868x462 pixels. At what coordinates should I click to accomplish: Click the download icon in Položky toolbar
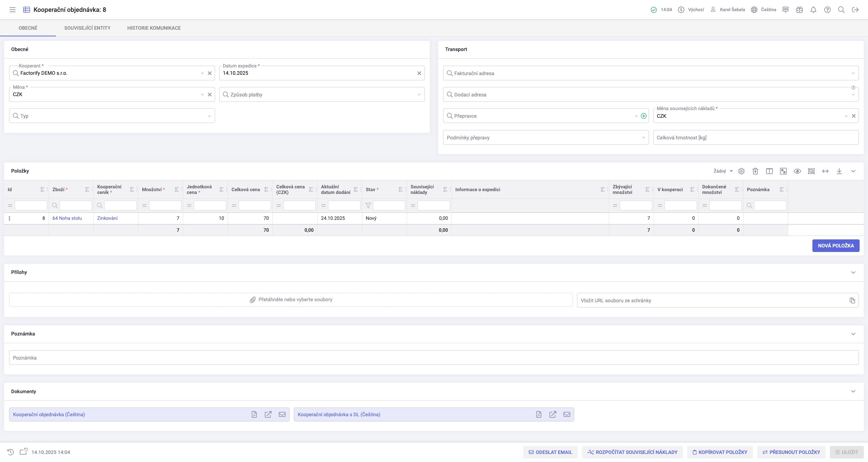tap(839, 171)
